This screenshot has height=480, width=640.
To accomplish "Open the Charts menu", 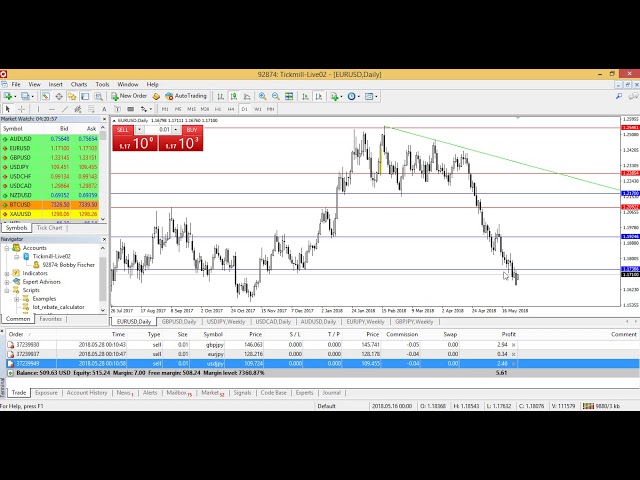I will (78, 85).
